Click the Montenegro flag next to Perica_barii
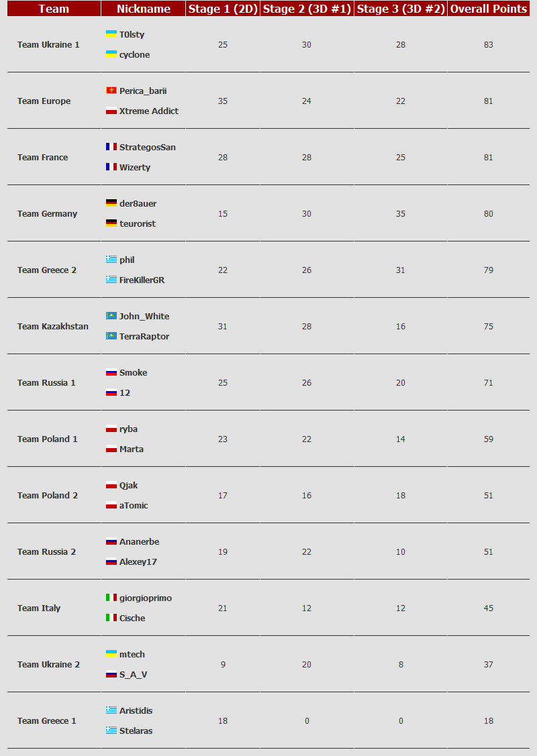Image resolution: width=537 pixels, height=756 pixels. [111, 90]
